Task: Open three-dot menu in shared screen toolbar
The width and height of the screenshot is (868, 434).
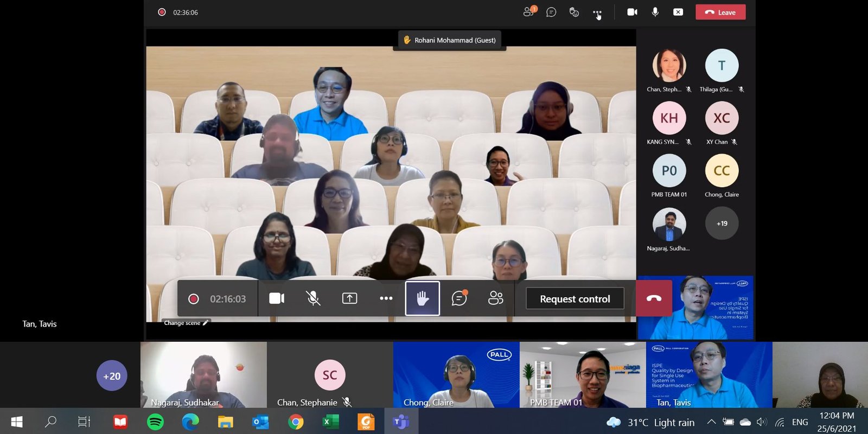Action: (386, 298)
